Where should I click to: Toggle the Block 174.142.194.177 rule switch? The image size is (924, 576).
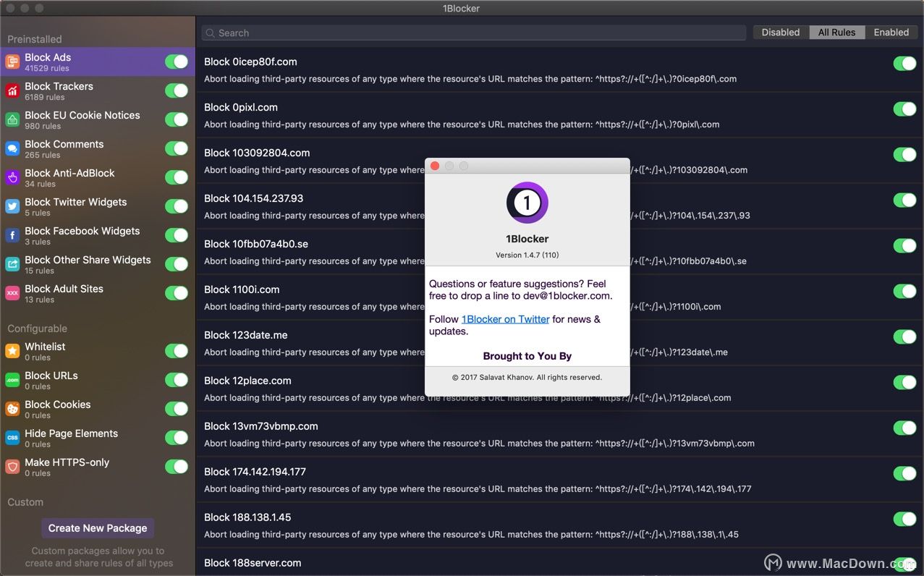pos(904,473)
